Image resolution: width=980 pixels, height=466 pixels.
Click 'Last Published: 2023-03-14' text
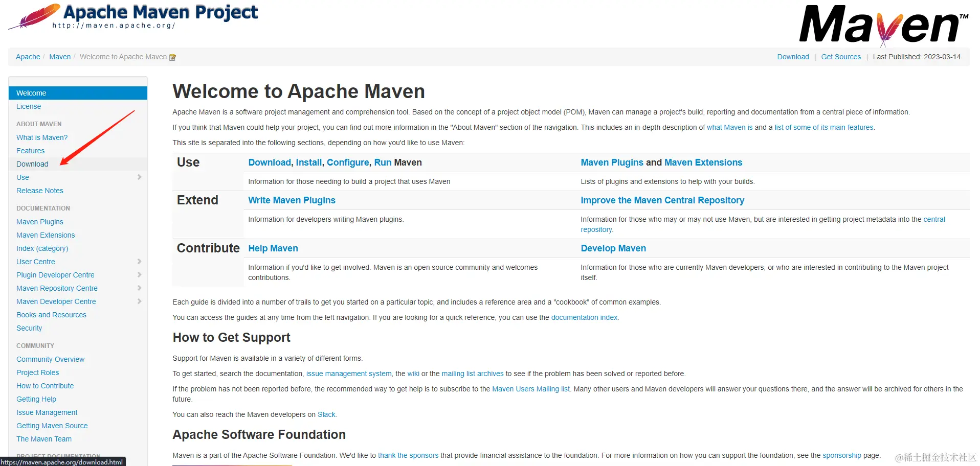click(917, 57)
